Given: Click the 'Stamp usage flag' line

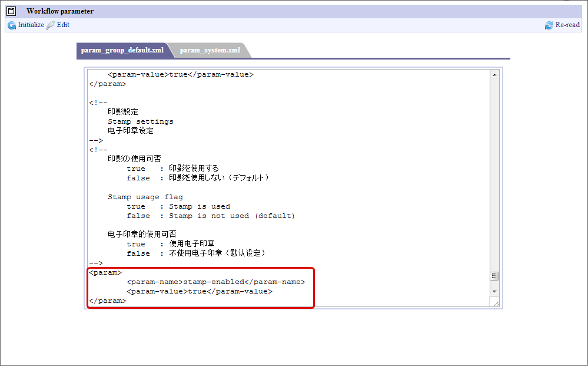Looking at the screenshot, I should (145, 197).
